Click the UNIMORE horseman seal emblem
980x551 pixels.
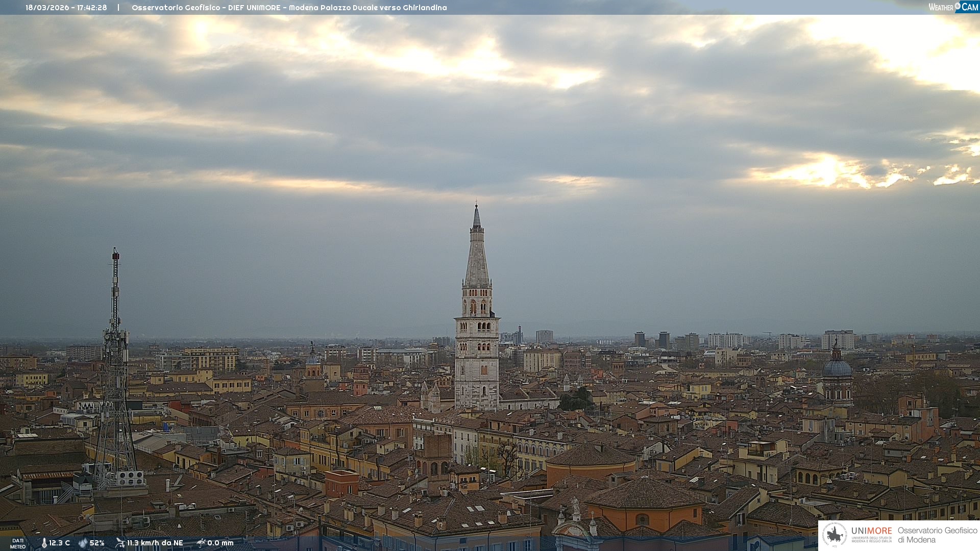coord(835,535)
